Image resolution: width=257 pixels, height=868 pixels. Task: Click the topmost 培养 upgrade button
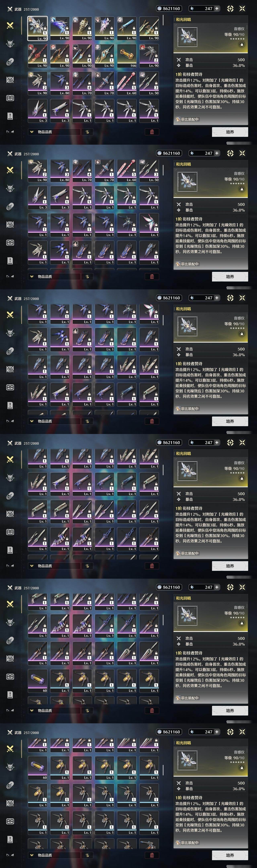[230, 132]
